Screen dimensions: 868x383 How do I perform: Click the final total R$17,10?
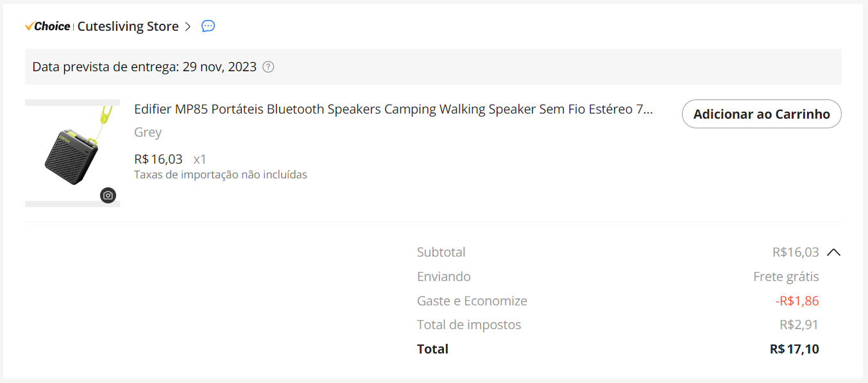pos(794,349)
